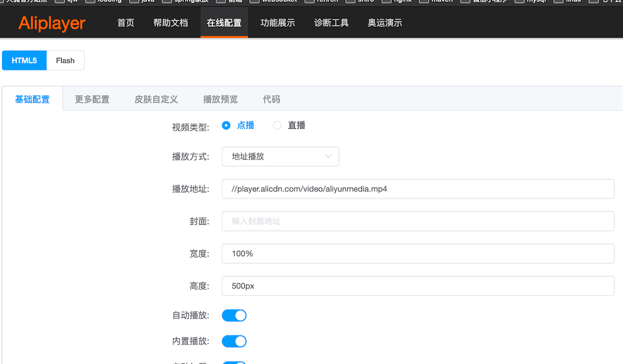Expand the 播放方式 dropdown showing 地址播放
The height and width of the screenshot is (364, 623).
(x=280, y=156)
